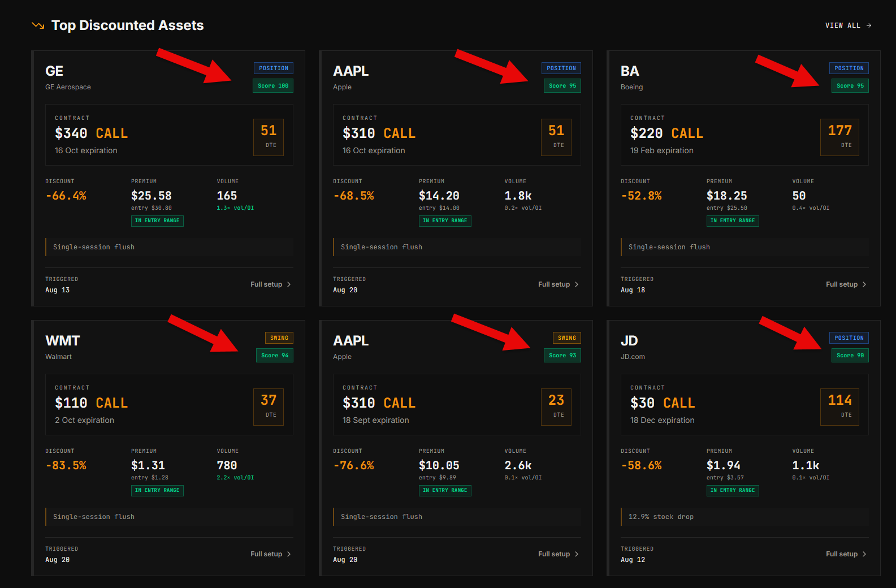The width and height of the screenshot is (896, 588).
Task: Click the $1.31 premium value
Action: pos(148,466)
